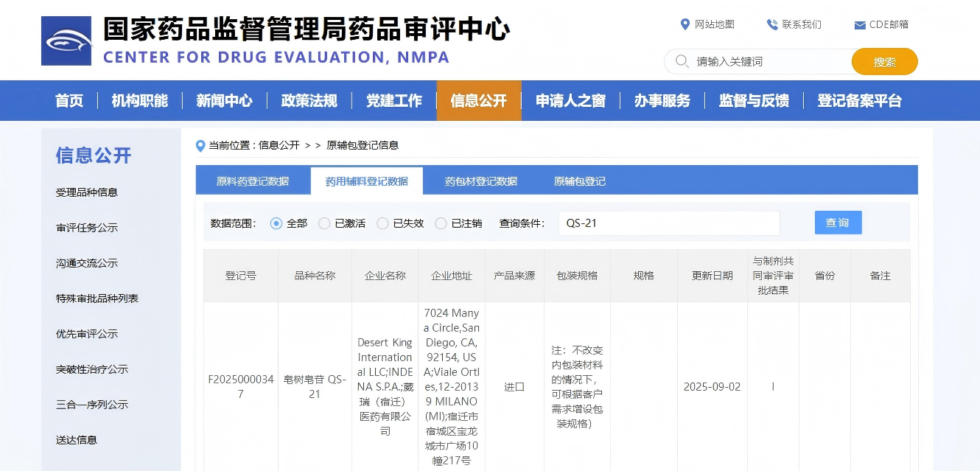Click the orange 搜索 button
The height and width of the screenshot is (471, 980).
click(885, 62)
